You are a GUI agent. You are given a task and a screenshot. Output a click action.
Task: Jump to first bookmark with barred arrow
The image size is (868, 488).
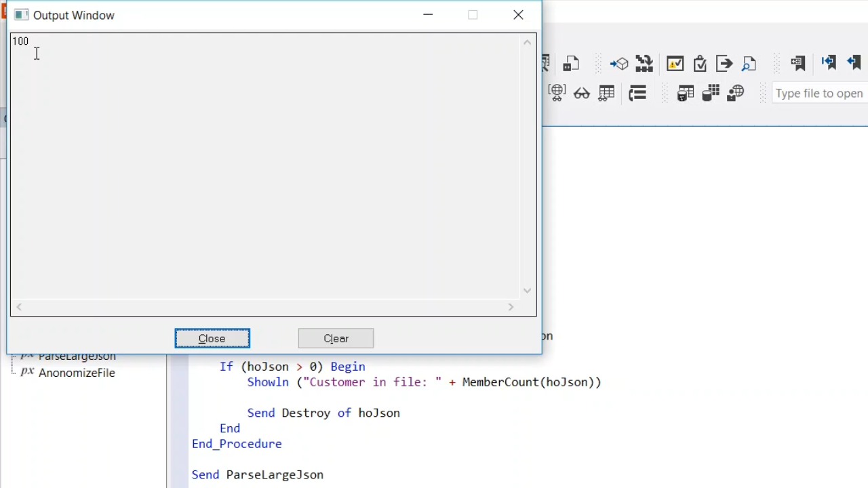tap(828, 62)
